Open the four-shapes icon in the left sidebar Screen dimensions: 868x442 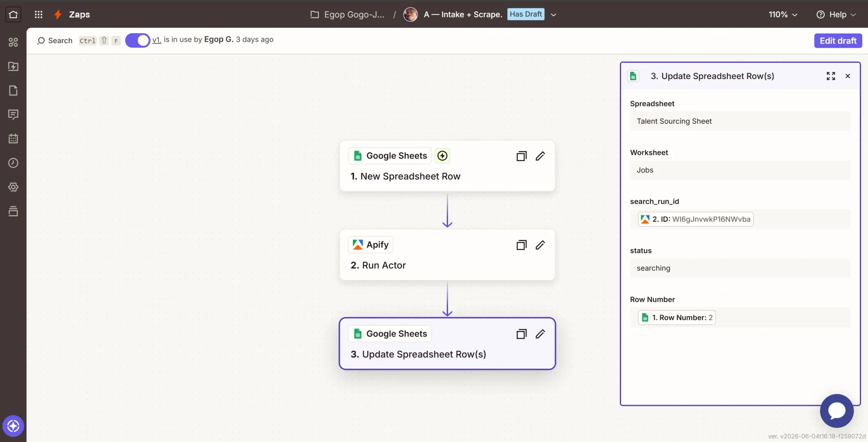click(x=13, y=42)
